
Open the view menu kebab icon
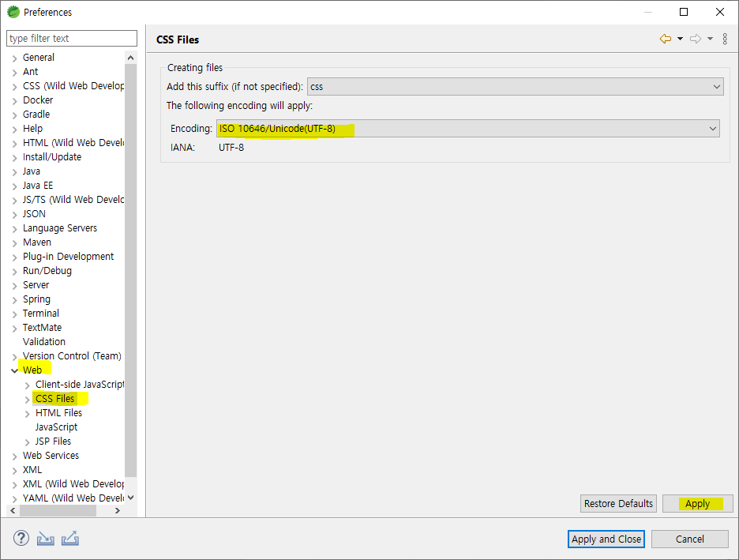coord(725,39)
